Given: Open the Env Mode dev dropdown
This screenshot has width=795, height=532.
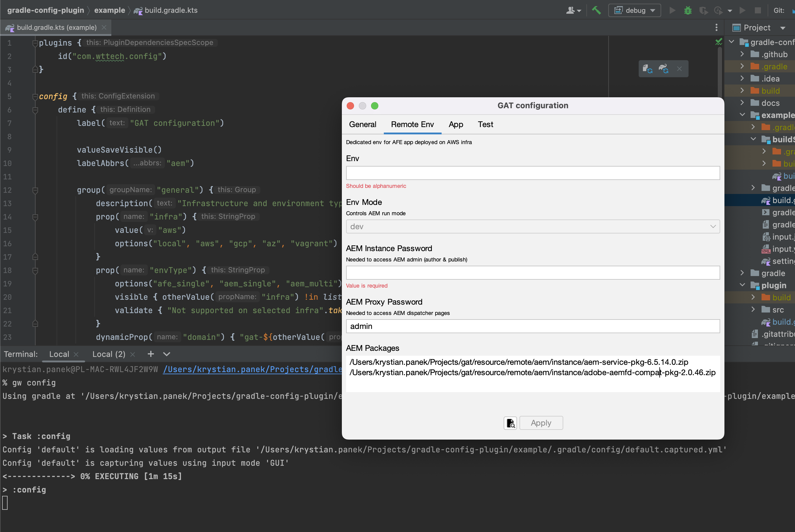Looking at the screenshot, I should (532, 226).
